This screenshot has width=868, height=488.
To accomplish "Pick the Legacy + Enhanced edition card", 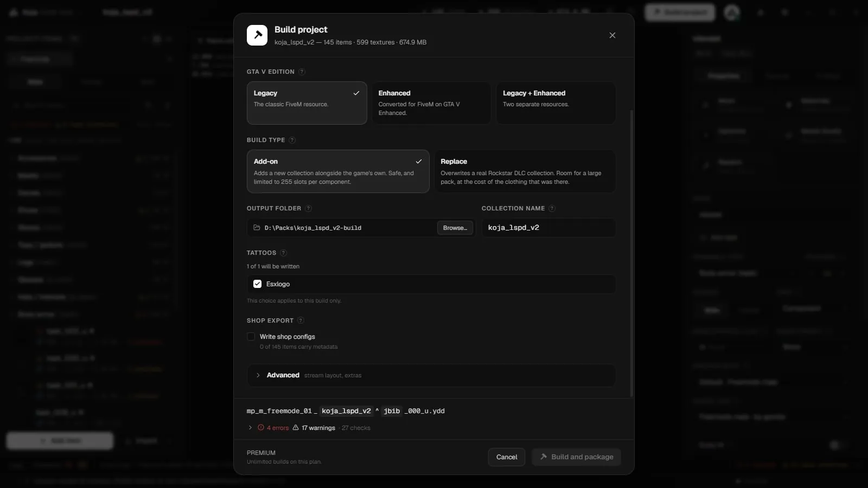I will [x=556, y=103].
